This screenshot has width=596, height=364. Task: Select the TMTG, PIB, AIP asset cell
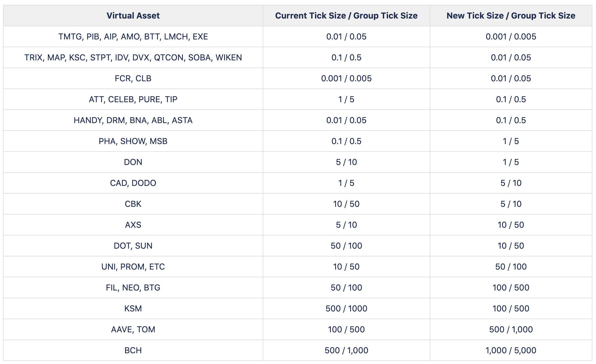133,36
